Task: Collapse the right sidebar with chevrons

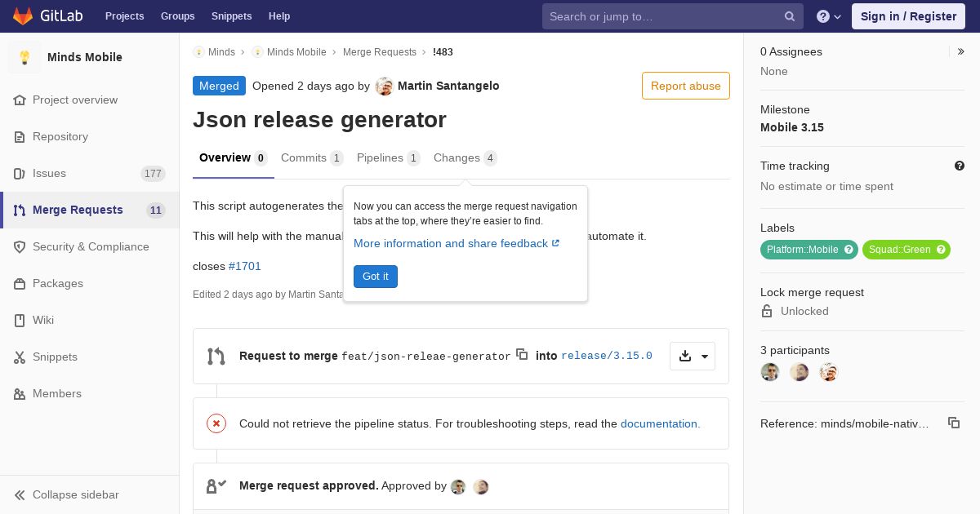Action: tap(961, 51)
